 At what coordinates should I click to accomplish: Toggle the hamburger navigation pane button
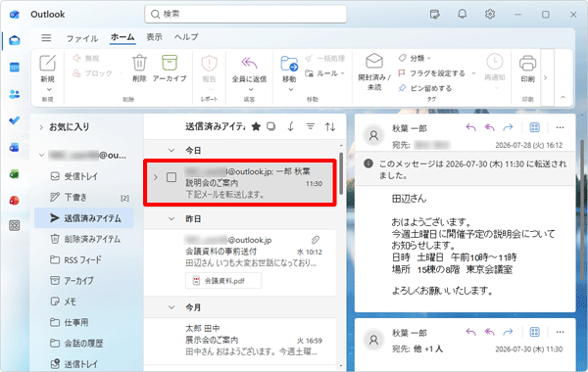point(46,38)
